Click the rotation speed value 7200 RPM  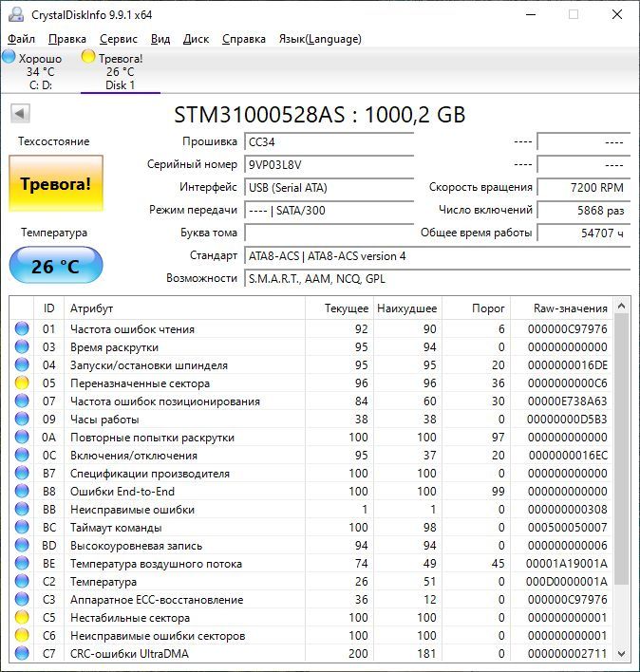[x=584, y=187]
